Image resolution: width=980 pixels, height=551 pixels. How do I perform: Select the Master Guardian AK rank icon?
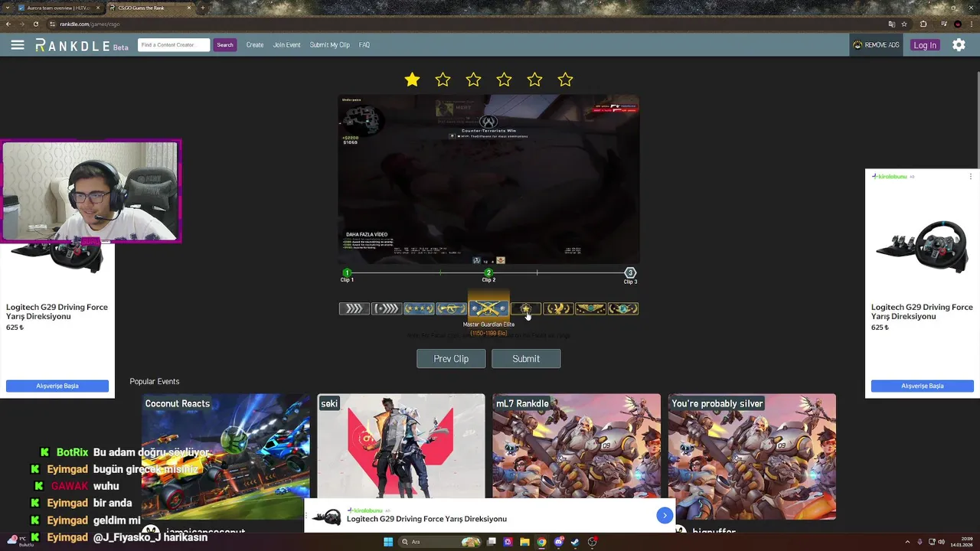coord(451,309)
